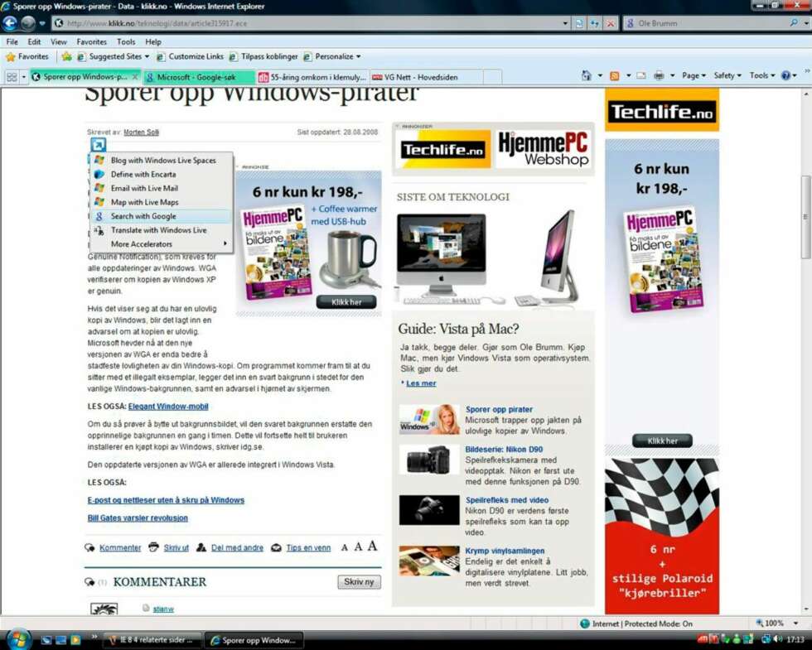Click the Tips en venn link

[308, 547]
